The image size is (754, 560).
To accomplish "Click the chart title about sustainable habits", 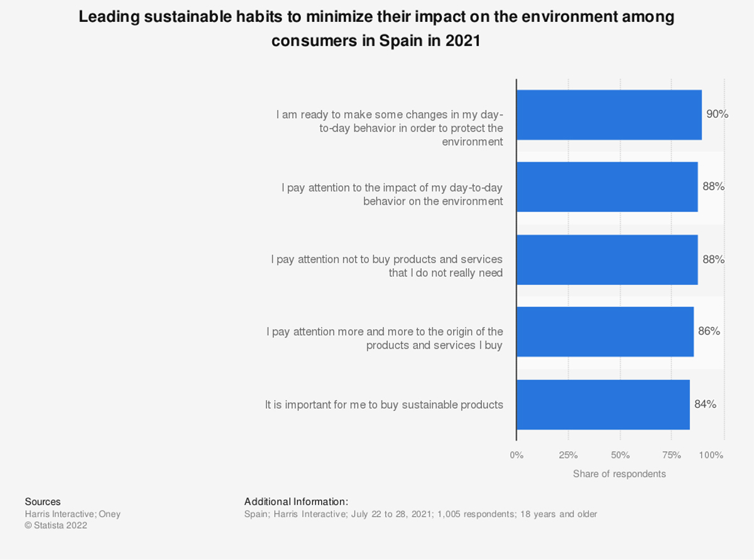I will click(x=376, y=29).
